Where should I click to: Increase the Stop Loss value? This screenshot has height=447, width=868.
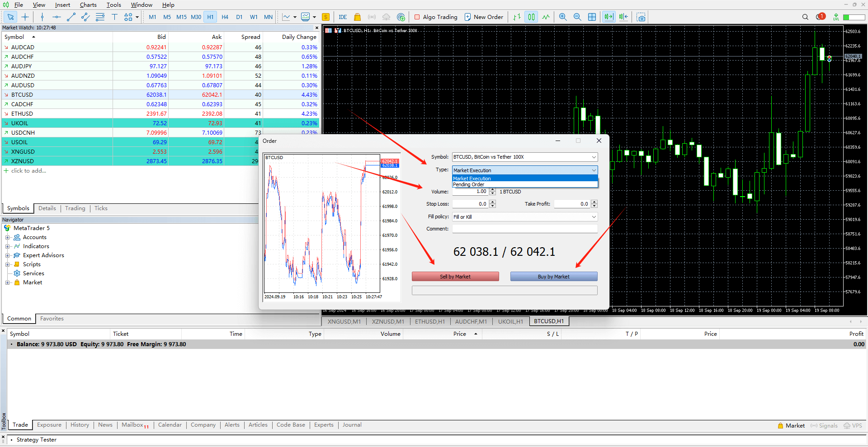pos(493,202)
